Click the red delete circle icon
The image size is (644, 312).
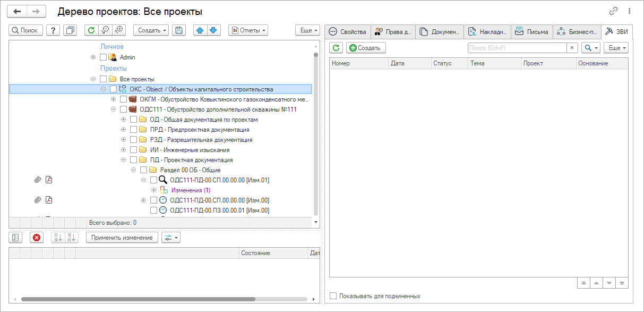(37, 238)
